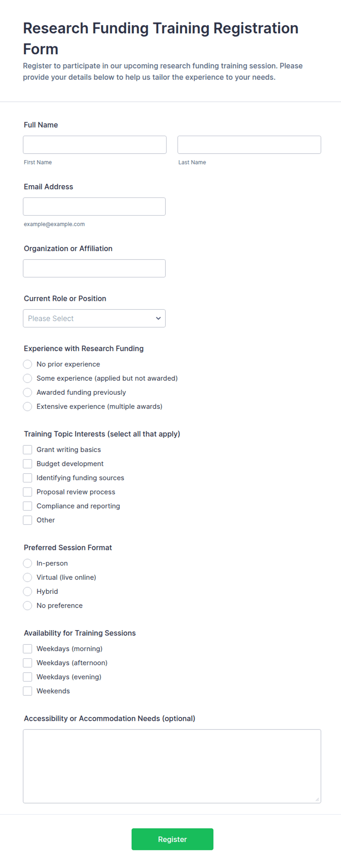Check Weekdays (morning) availability

coord(27,649)
